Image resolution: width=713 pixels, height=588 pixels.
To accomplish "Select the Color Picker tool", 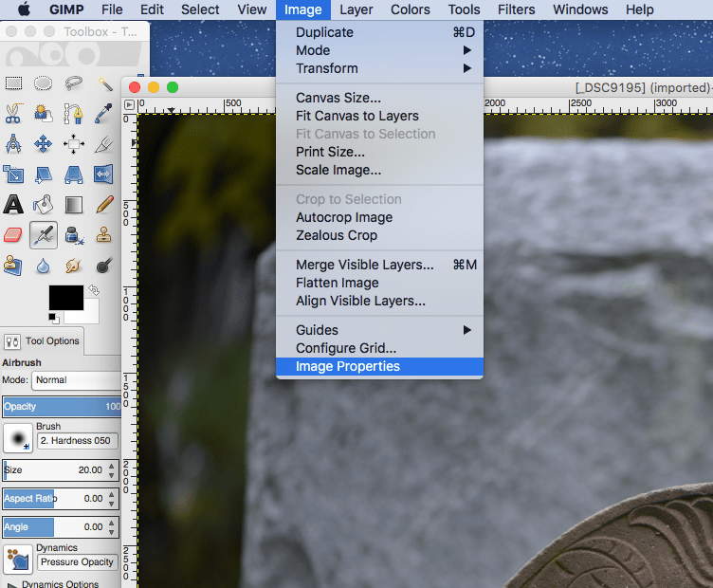I will coord(104,114).
